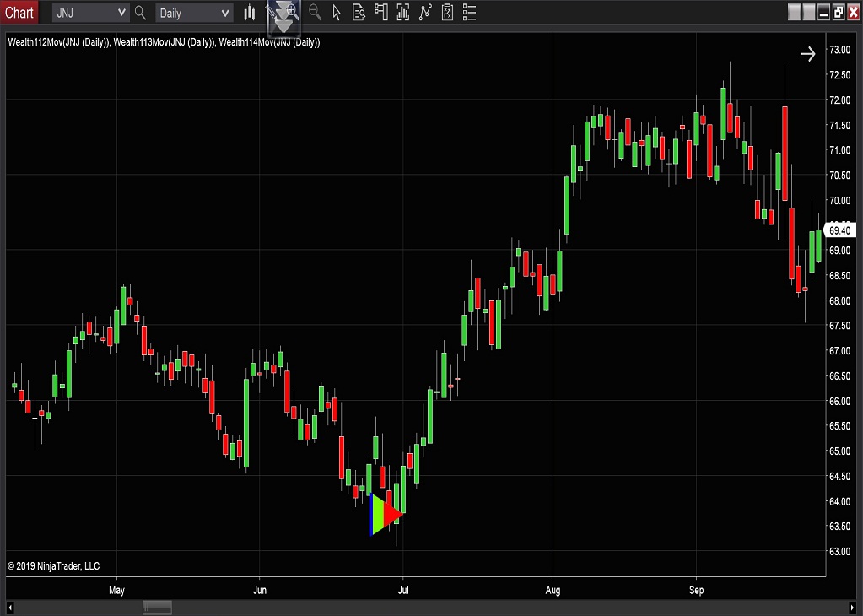This screenshot has height=616, width=863.
Task: Click the left scroll arrow of scrollbar
Action: tap(11, 608)
